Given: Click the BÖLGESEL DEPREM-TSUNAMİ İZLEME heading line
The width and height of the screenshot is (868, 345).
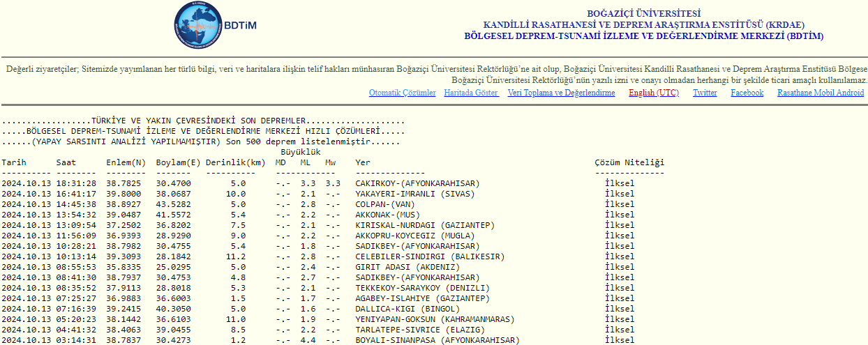Looking at the screenshot, I should pyautogui.click(x=643, y=36).
